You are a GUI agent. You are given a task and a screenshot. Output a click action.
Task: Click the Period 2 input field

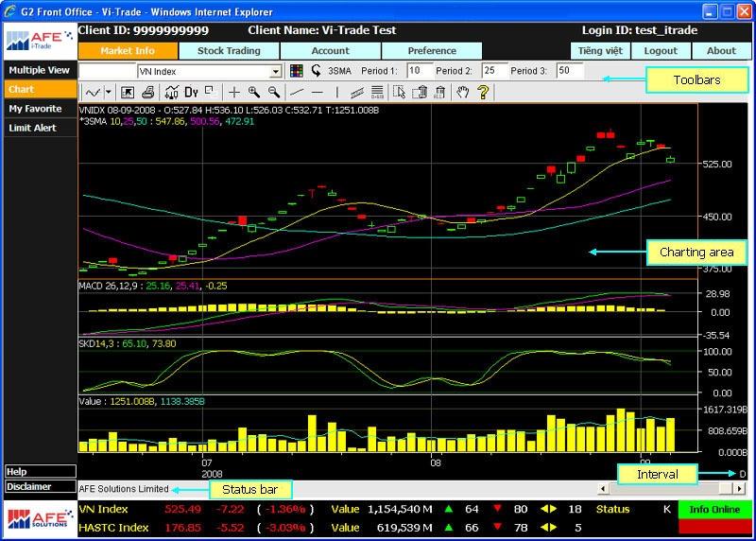coord(493,71)
